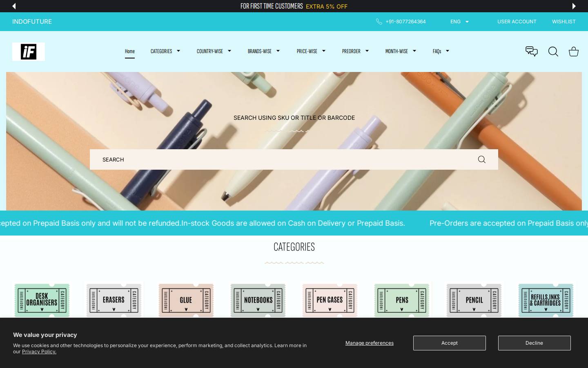Open Pens category ticket
This screenshot has height=368, width=588.
[x=402, y=300]
